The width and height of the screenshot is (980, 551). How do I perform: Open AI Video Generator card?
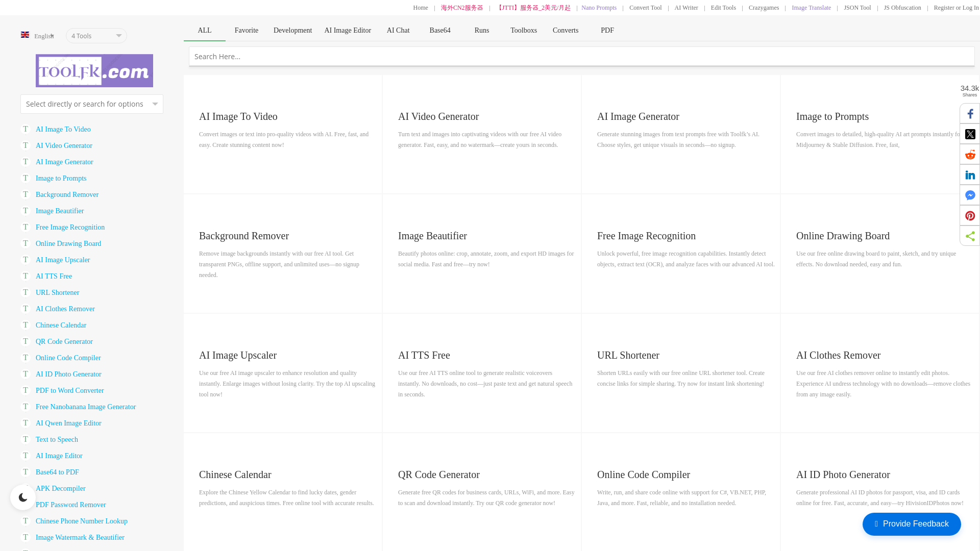482,135
